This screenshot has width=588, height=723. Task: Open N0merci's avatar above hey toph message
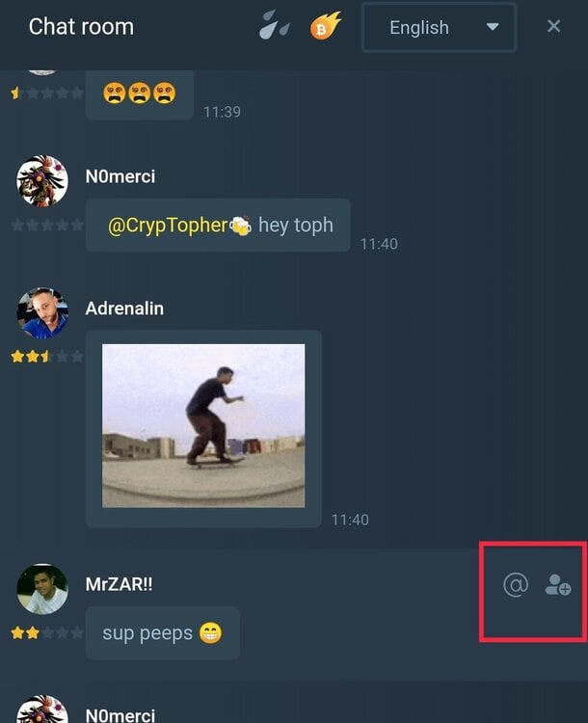[42, 180]
